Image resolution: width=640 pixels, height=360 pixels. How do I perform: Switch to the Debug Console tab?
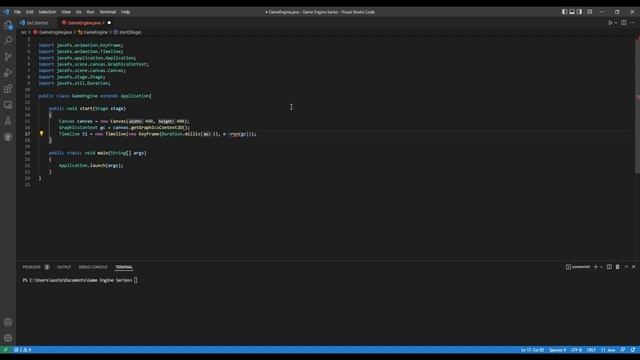[x=93, y=267]
